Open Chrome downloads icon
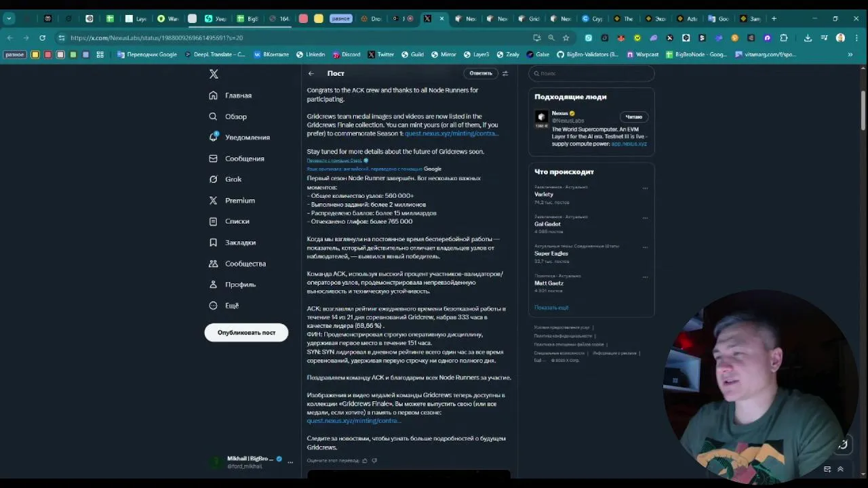 tap(808, 38)
